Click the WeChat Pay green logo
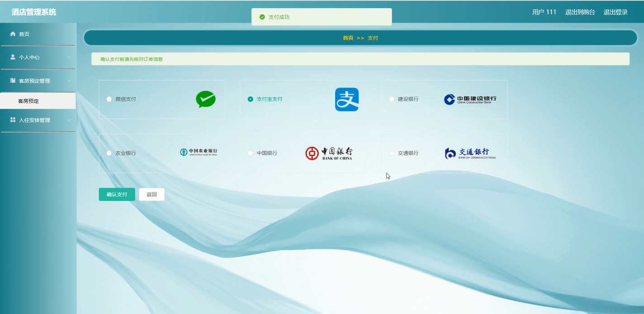 (x=206, y=99)
